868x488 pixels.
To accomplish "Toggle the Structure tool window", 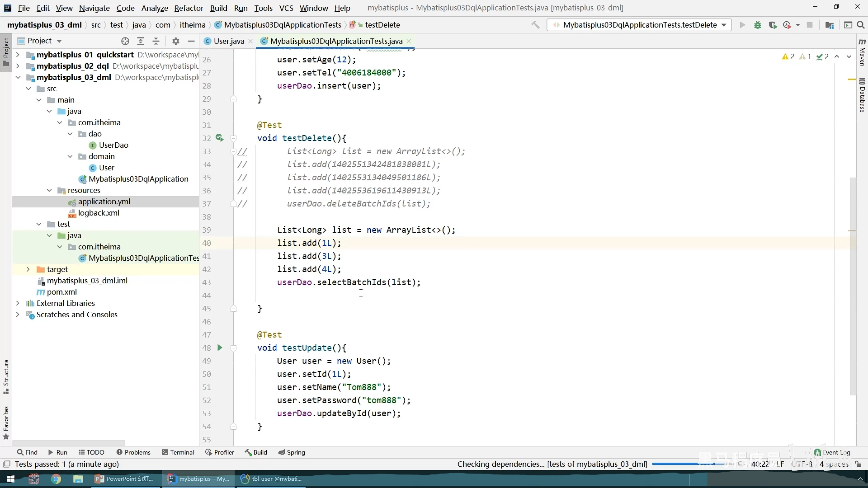I will pos(6,376).
